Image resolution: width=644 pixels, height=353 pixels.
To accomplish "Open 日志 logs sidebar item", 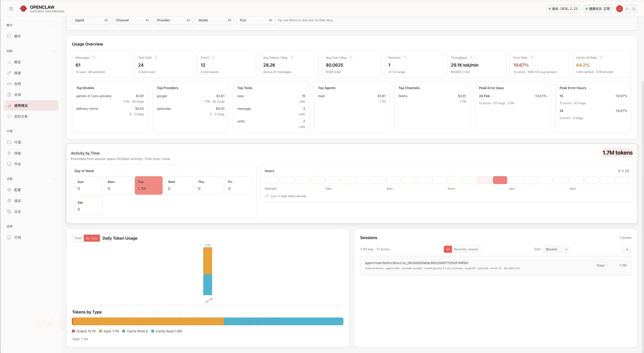I will [x=18, y=212].
